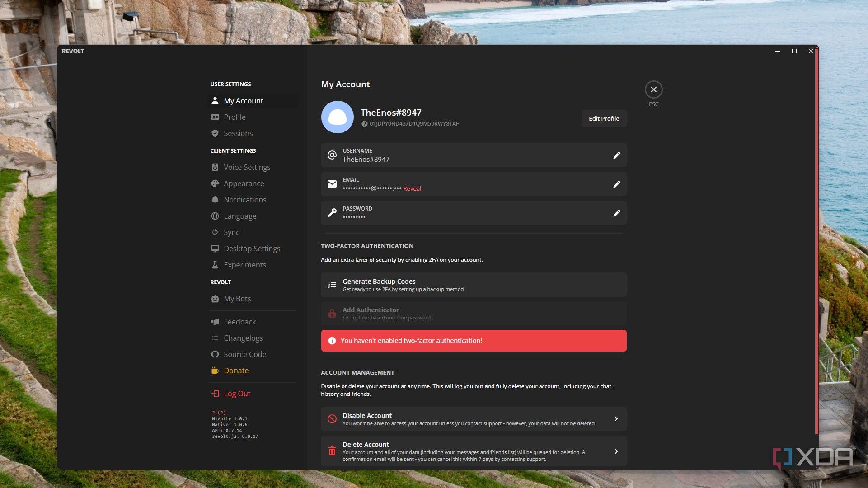Click the pencil icon in the Username row
This screenshot has width=868, height=488.
[x=616, y=155]
